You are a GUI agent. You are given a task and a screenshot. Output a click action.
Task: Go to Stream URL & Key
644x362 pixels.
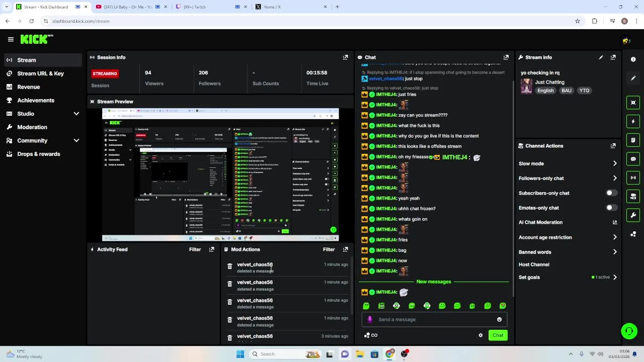point(42,73)
